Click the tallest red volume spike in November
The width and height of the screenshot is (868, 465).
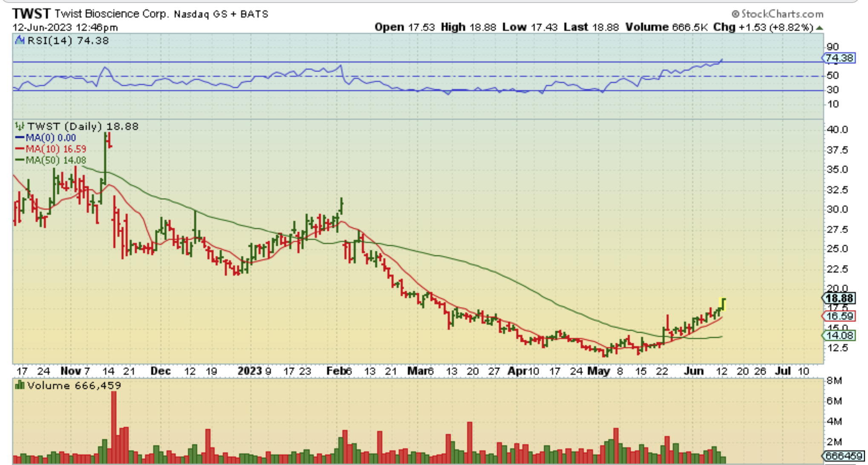pyautogui.click(x=114, y=426)
